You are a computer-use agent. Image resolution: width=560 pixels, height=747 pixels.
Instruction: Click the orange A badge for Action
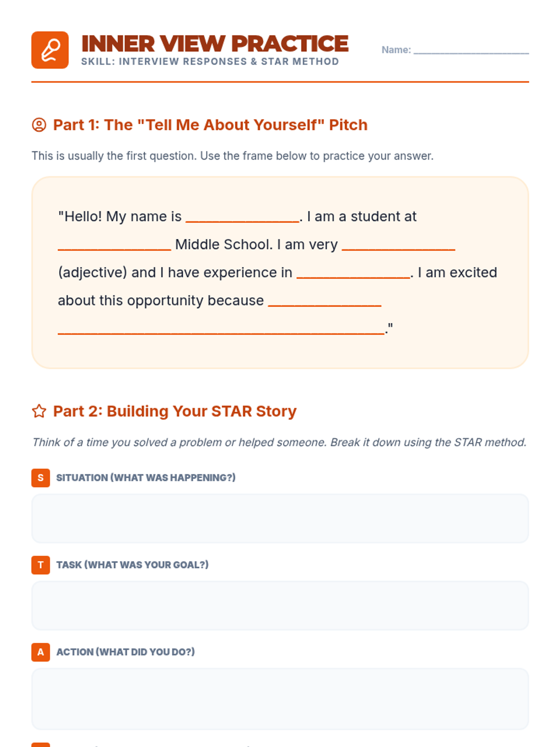pyautogui.click(x=41, y=652)
